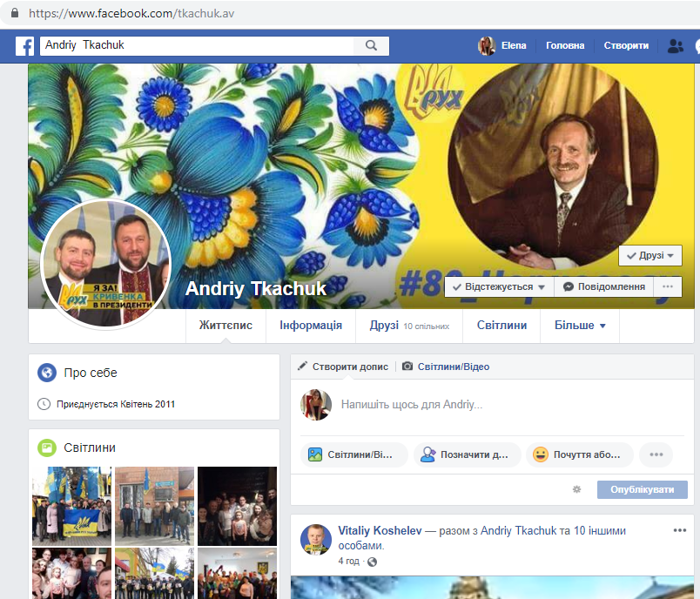Click the Почуття або... feeling button
The width and height of the screenshot is (700, 599).
(x=580, y=454)
